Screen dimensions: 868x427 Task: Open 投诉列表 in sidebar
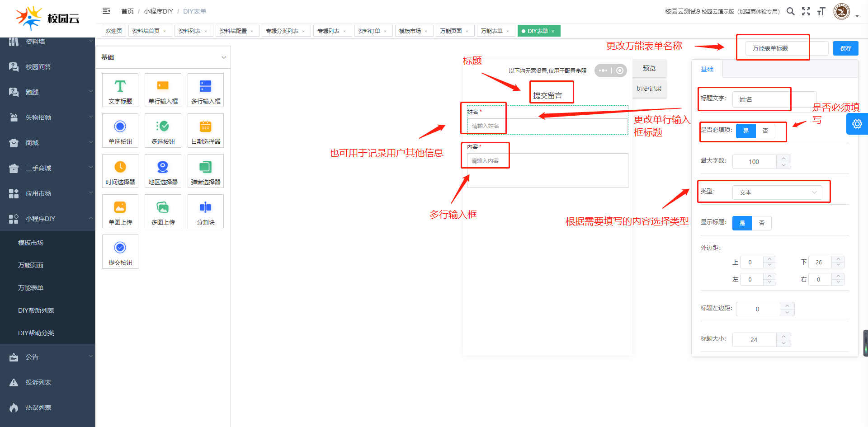(47, 382)
